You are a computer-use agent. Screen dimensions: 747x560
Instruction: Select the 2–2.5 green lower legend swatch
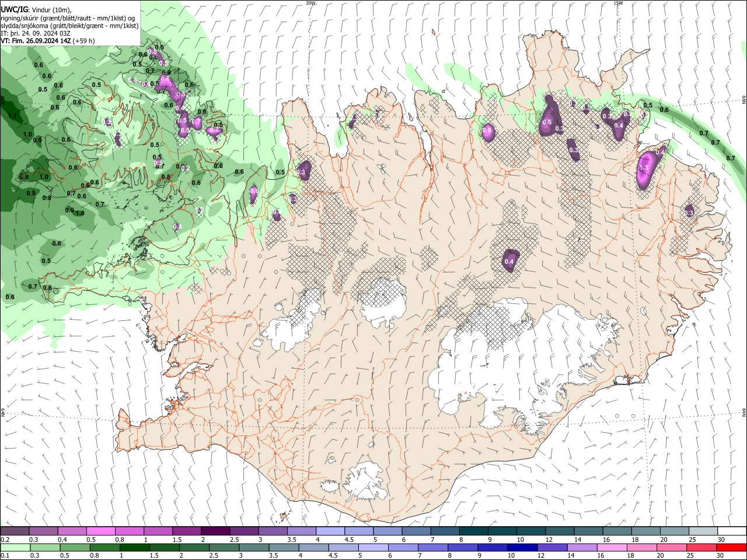click(194, 548)
